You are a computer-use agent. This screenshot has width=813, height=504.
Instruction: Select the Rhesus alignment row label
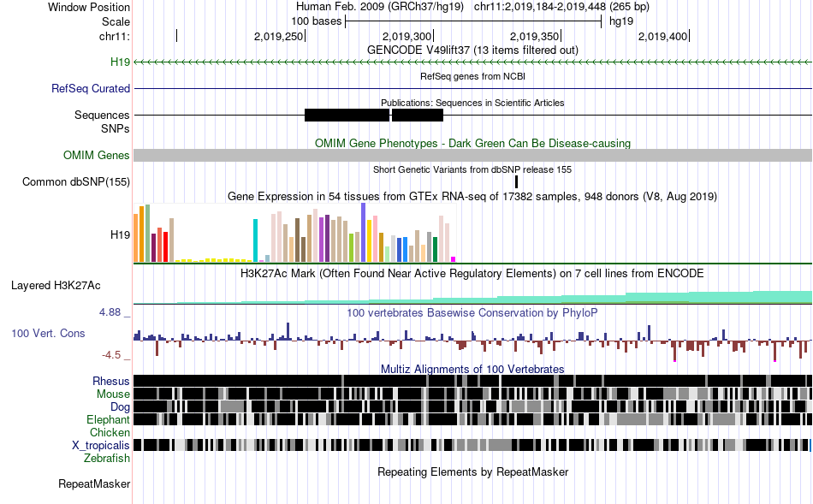click(x=111, y=381)
